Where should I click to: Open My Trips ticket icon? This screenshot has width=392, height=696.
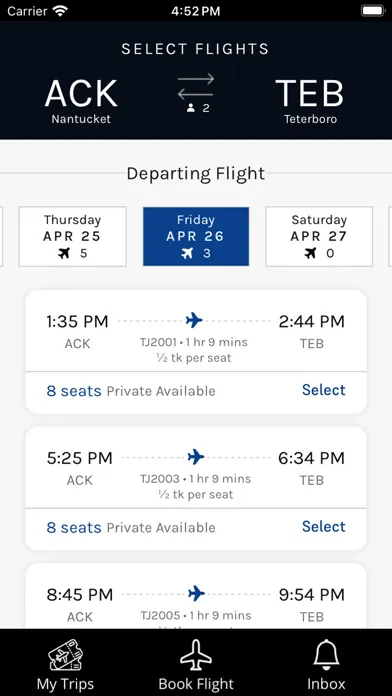(66, 655)
